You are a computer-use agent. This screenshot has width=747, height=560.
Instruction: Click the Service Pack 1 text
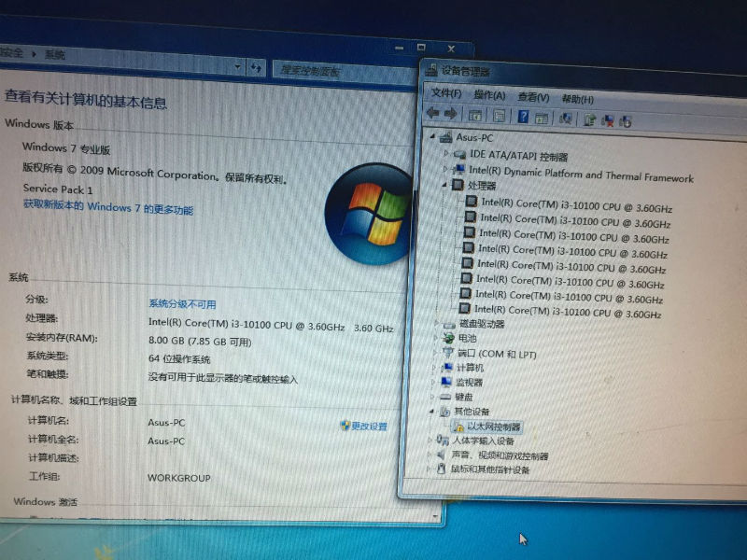pyautogui.click(x=58, y=189)
